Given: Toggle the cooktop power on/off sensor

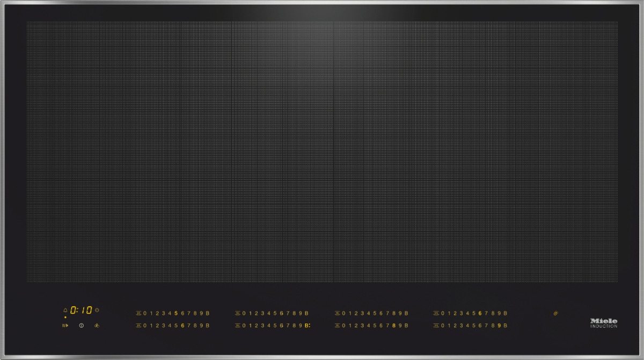Looking at the screenshot, I should click(81, 326).
